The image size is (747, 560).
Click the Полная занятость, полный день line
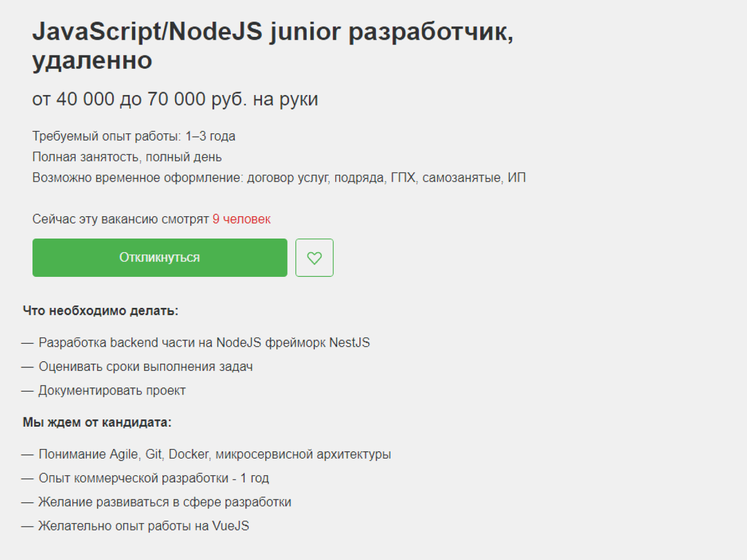127,157
